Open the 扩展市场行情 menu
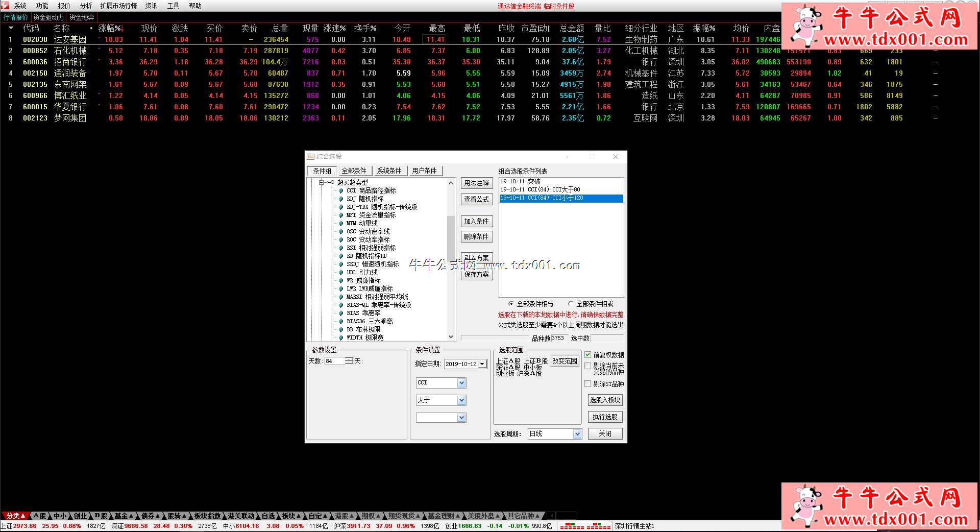 pyautogui.click(x=118, y=6)
